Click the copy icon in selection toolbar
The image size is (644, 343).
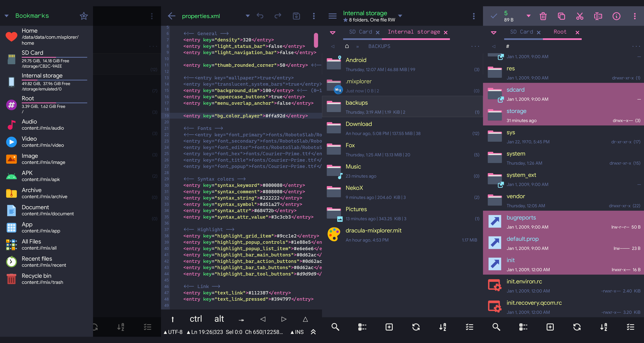[561, 16]
